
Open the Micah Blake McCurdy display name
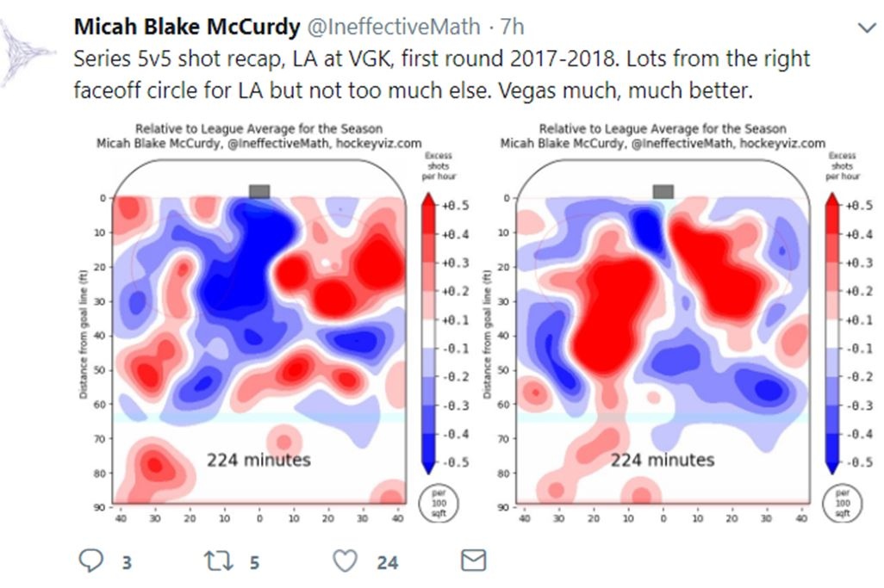(187, 27)
